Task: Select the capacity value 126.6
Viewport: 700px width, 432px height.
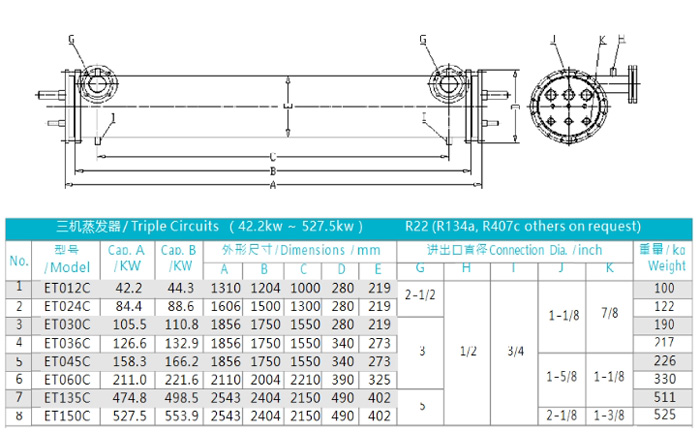Action: 129,343
